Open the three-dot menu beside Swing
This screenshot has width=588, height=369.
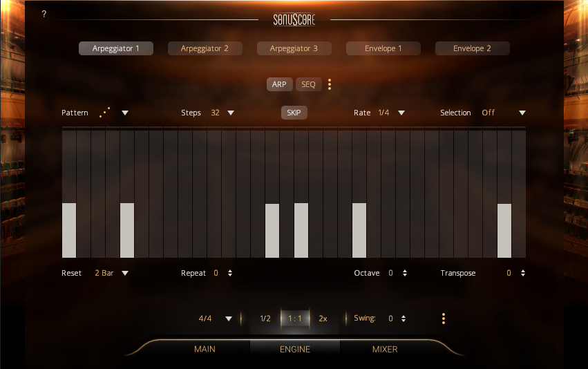(444, 319)
